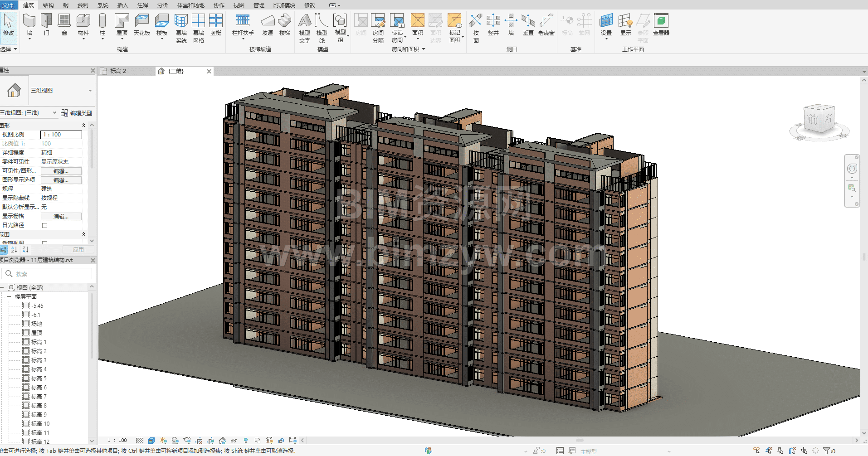The width and height of the screenshot is (868, 456).
Task: Click 编辑 for 可见性/图形
Action: (x=61, y=171)
